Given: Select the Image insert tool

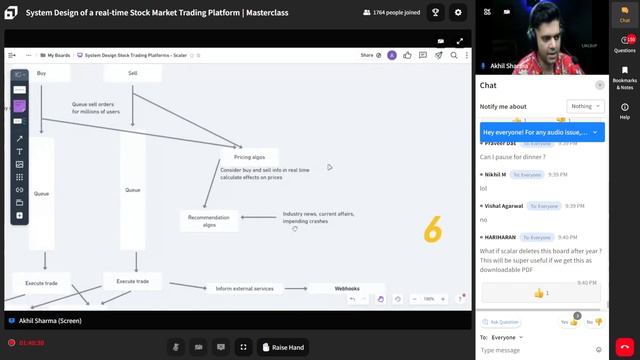Looking at the screenshot, I should click(x=20, y=164).
